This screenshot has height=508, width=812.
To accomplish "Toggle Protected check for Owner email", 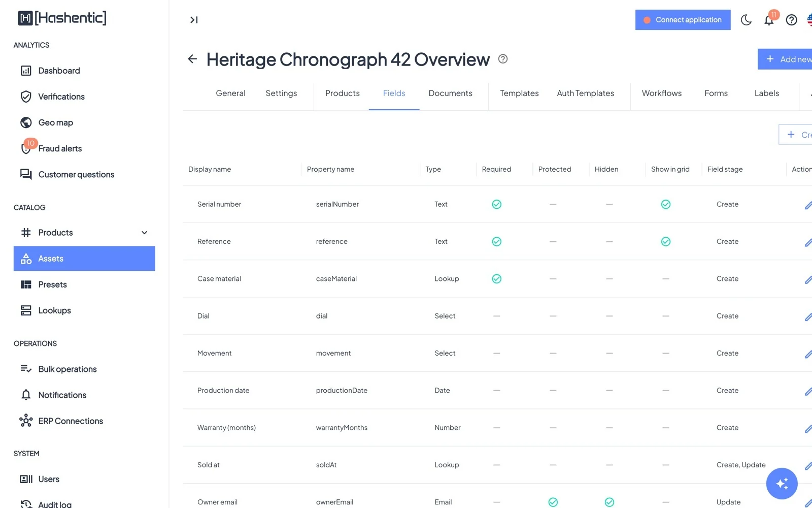I will coord(553,502).
